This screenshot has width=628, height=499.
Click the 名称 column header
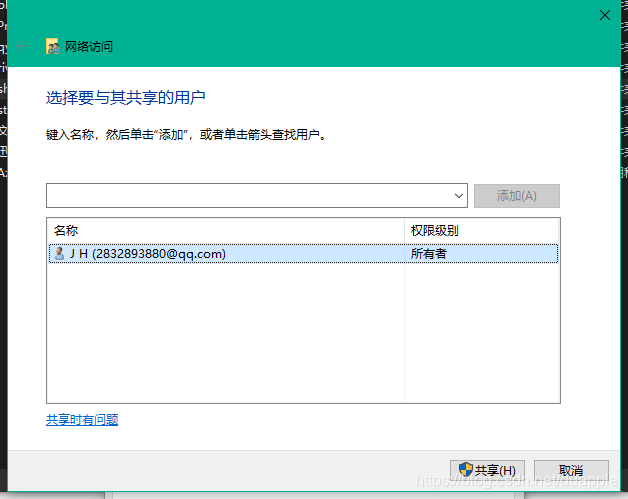225,231
